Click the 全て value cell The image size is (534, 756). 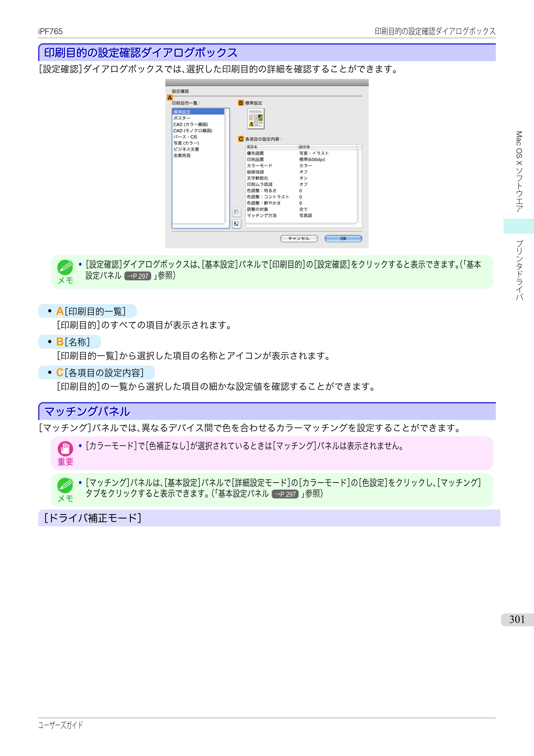click(x=303, y=209)
